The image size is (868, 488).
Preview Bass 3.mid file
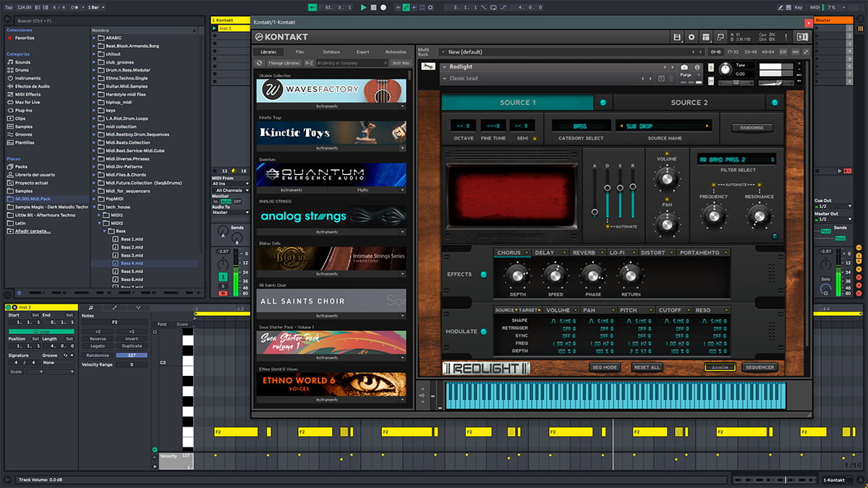[132, 255]
